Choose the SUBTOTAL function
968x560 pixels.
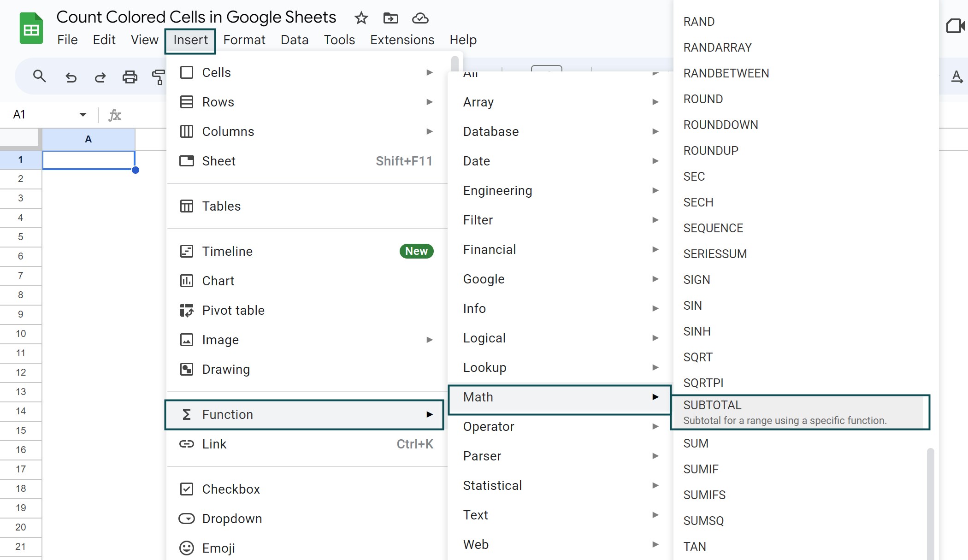click(800, 412)
